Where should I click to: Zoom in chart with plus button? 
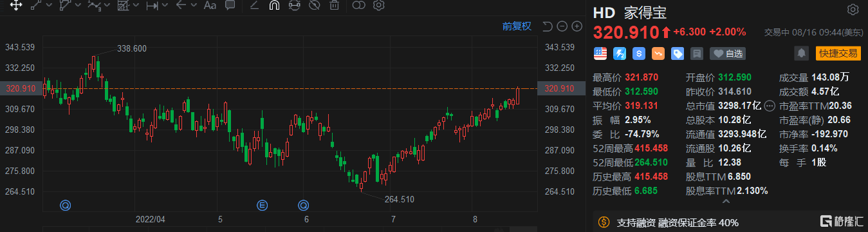coord(577,26)
